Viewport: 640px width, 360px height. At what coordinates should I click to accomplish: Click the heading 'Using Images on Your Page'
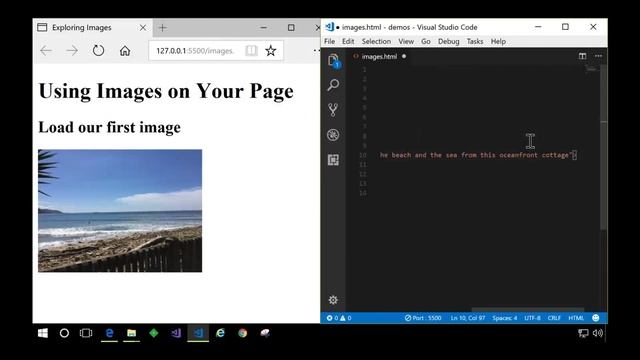[166, 91]
